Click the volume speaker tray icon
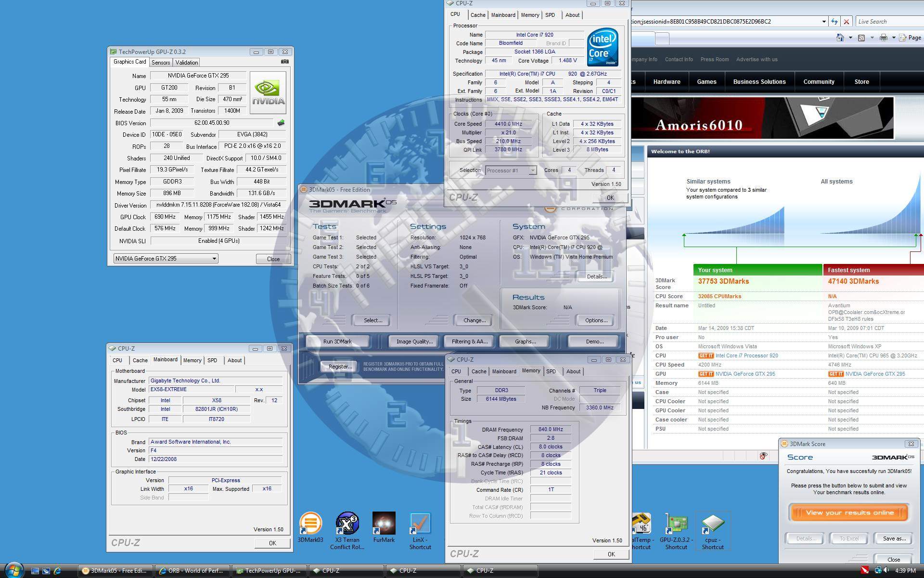This screenshot has width=924, height=578. coord(886,571)
